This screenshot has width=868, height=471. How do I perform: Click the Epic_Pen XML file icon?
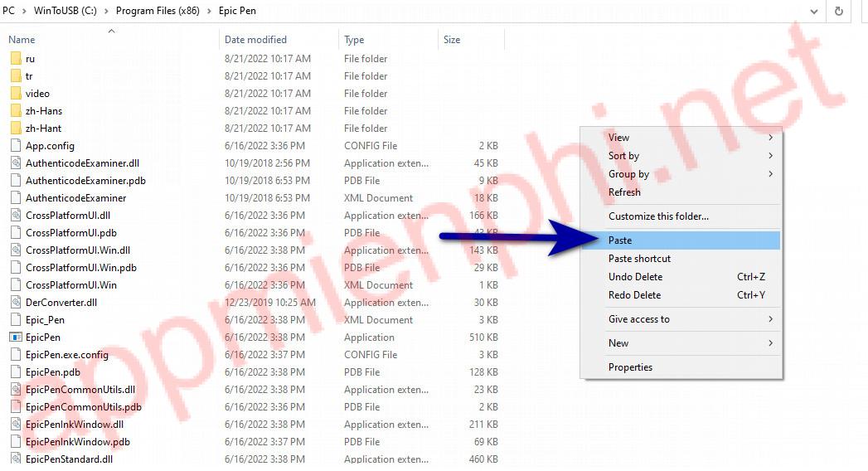click(16, 320)
